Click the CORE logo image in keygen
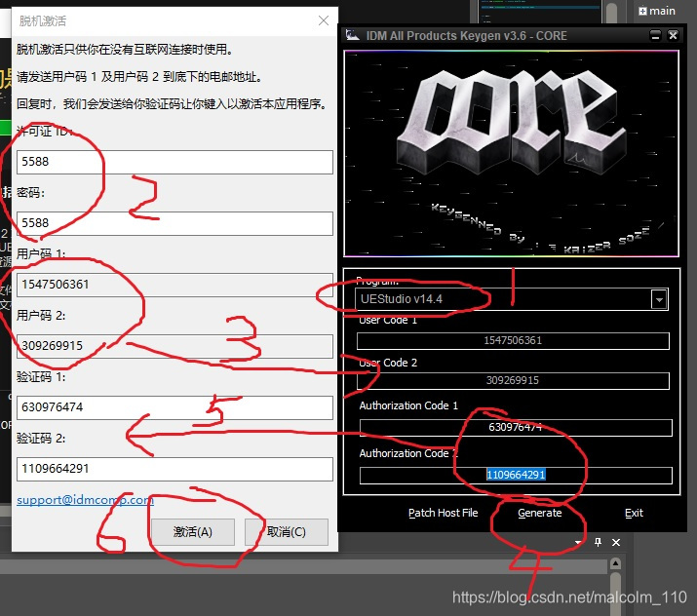This screenshot has width=697, height=616. pyautogui.click(x=511, y=153)
